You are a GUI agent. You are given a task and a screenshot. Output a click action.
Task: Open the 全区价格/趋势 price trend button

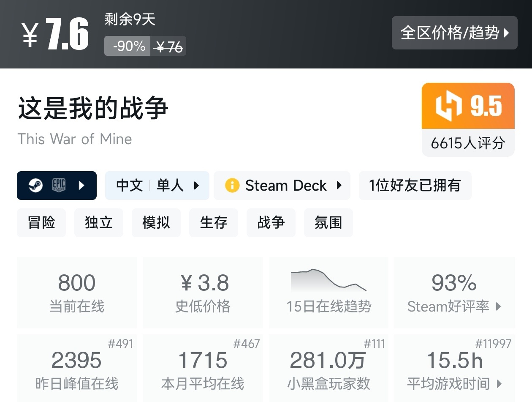454,33
